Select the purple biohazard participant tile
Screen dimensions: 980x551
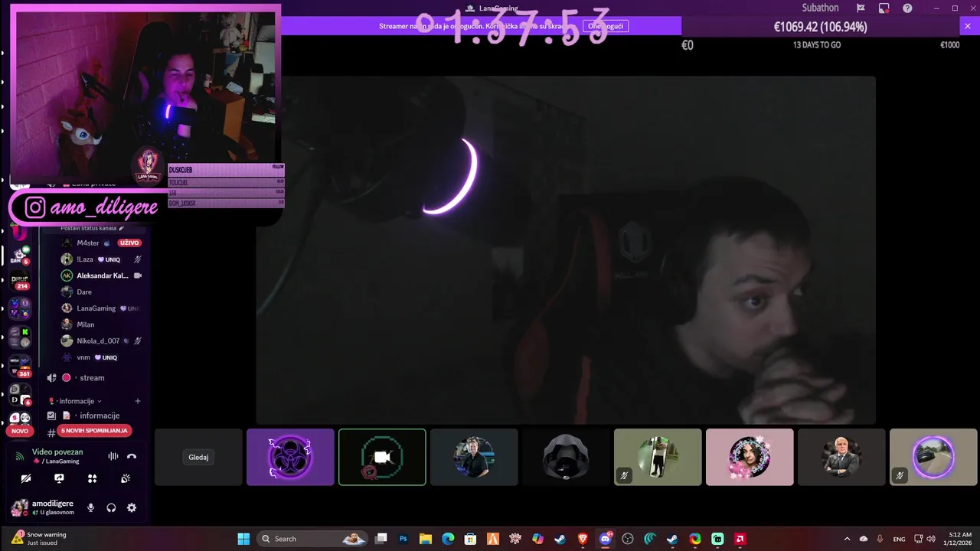tap(290, 457)
